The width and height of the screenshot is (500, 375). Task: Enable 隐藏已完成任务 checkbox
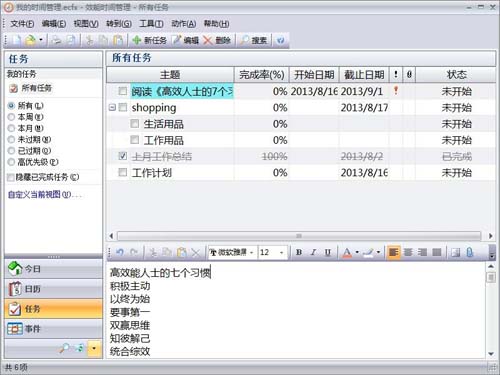11,177
